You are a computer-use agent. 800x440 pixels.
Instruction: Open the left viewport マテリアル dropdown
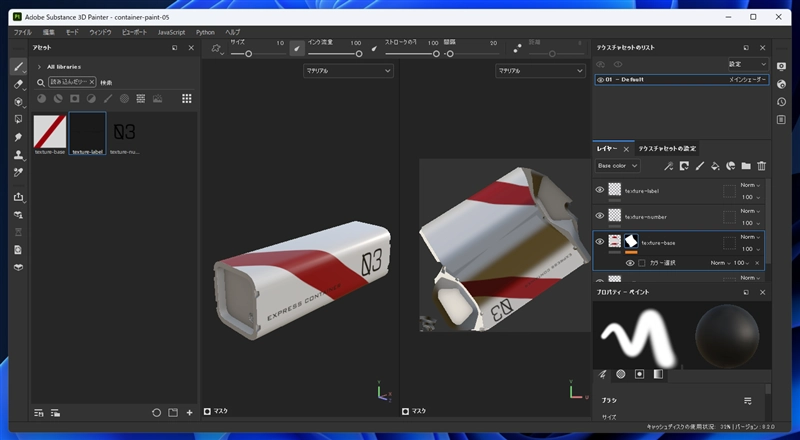point(348,71)
